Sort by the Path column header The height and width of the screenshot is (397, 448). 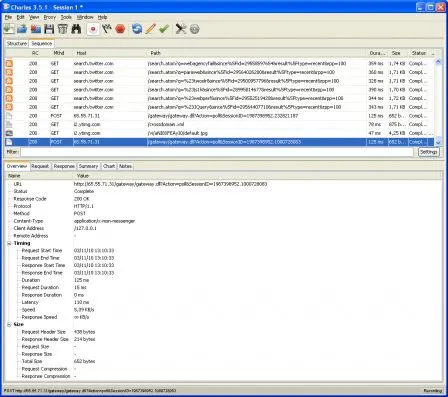coord(155,53)
